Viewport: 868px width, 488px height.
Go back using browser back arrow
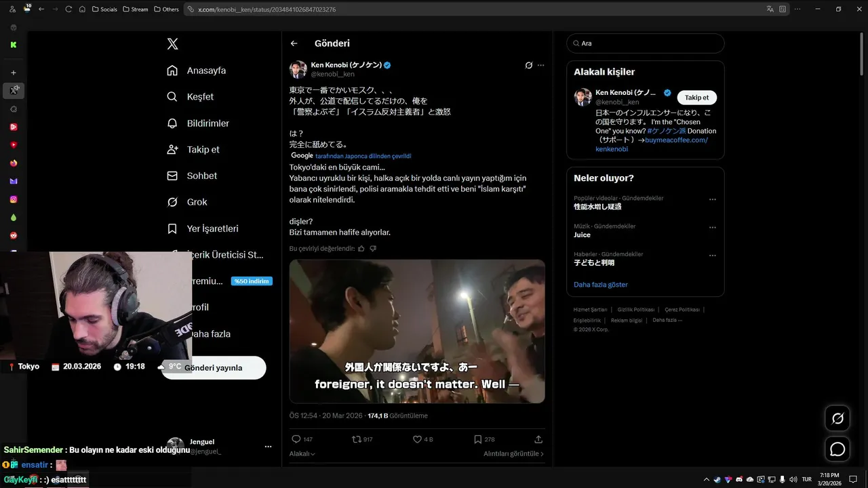click(x=41, y=9)
